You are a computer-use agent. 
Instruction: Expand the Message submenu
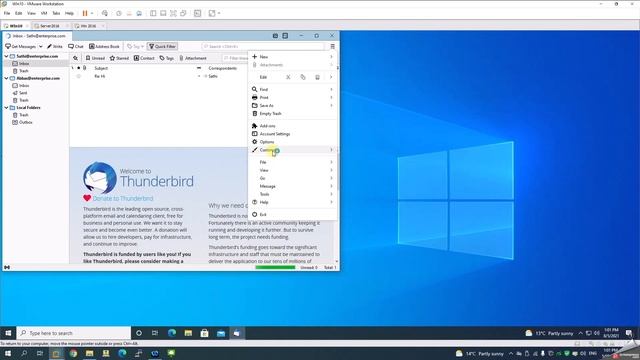click(x=293, y=186)
